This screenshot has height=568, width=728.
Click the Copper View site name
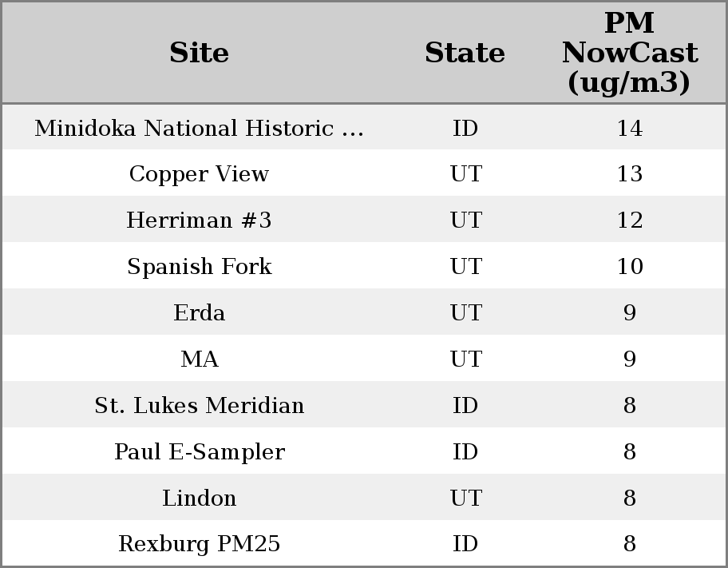coord(199,174)
